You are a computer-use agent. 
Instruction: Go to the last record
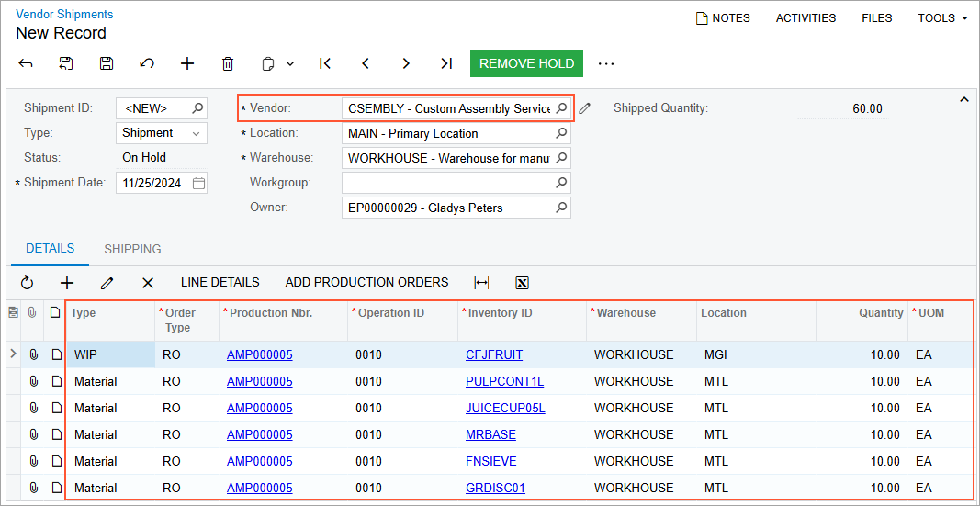coord(446,63)
